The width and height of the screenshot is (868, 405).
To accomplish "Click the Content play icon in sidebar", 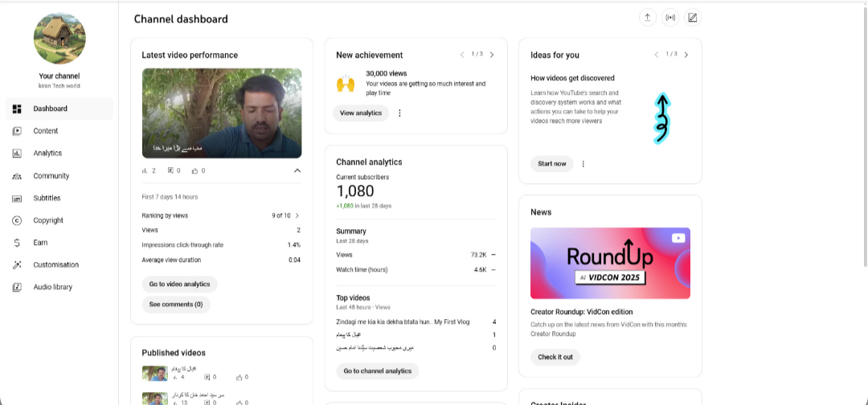I will coord(17,131).
